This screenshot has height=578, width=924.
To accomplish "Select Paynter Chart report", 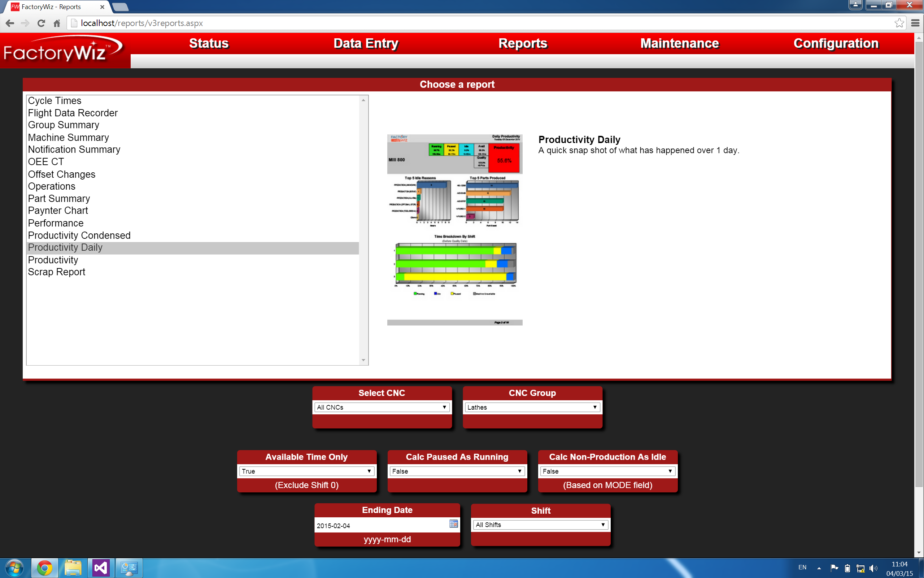I will (192, 211).
